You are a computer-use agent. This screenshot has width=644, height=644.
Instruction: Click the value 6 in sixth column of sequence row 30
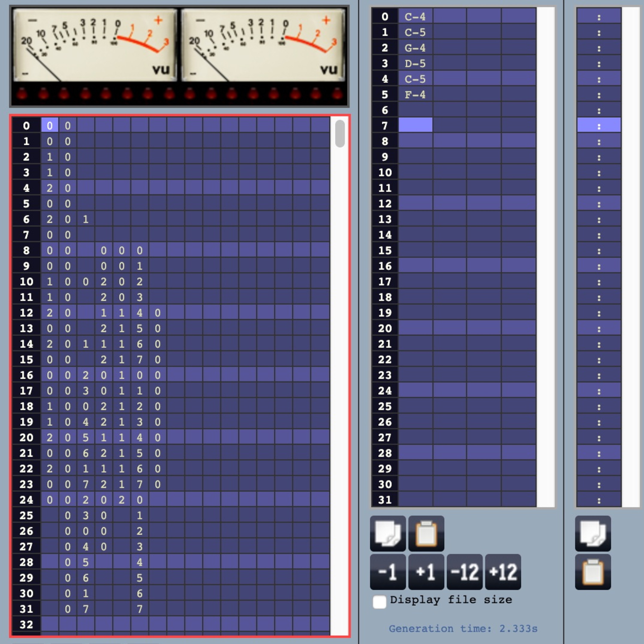[140, 593]
